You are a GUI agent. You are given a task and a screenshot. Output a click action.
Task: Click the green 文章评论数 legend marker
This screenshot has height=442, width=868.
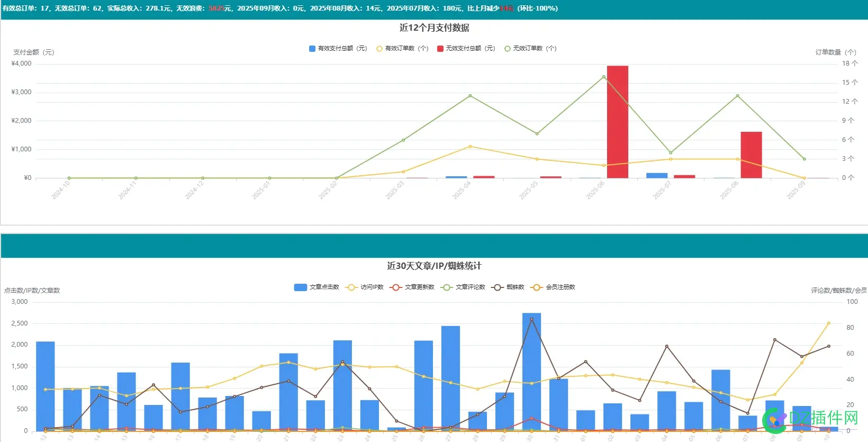point(446,287)
